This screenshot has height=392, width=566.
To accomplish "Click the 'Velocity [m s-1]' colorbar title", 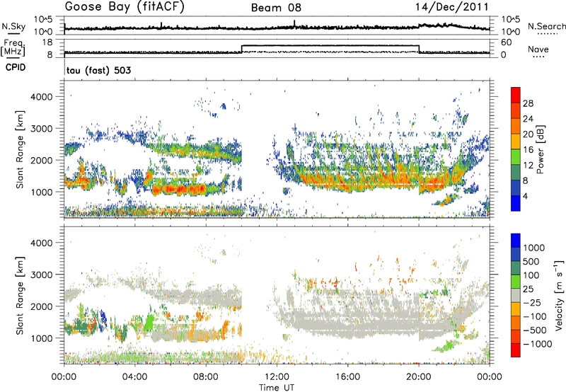I will pyautogui.click(x=559, y=295).
